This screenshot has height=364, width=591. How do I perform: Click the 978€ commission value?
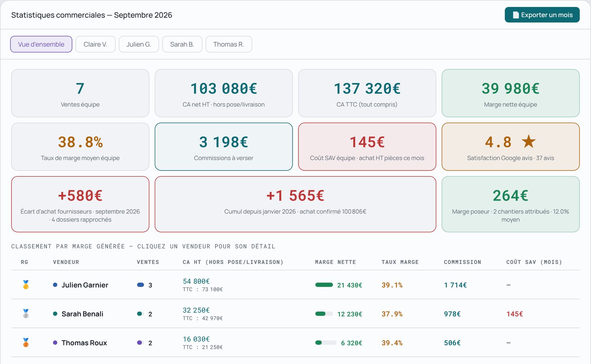click(452, 314)
